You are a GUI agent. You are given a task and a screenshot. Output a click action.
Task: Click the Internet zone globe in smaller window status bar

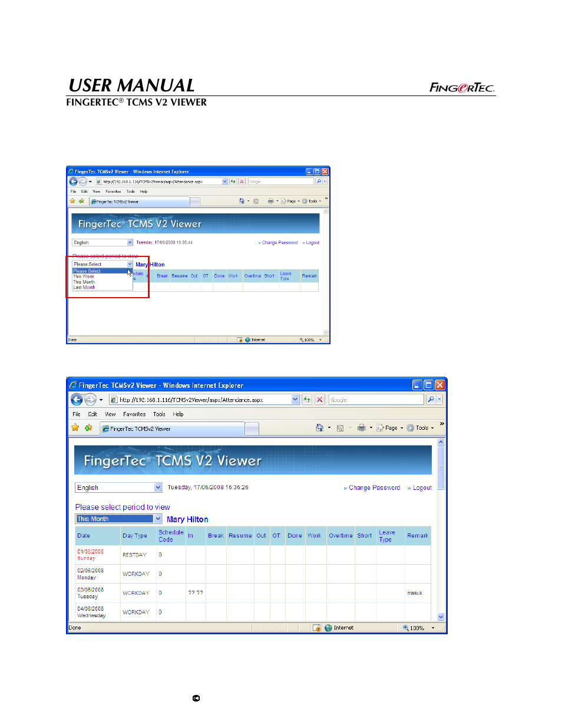(247, 340)
